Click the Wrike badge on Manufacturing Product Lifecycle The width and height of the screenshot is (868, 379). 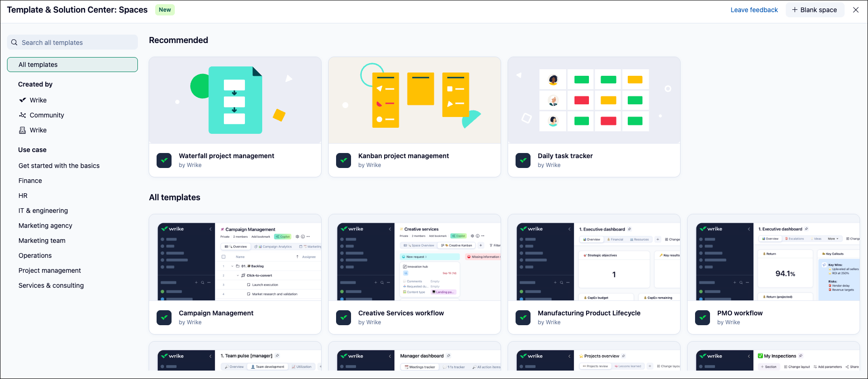click(x=523, y=318)
